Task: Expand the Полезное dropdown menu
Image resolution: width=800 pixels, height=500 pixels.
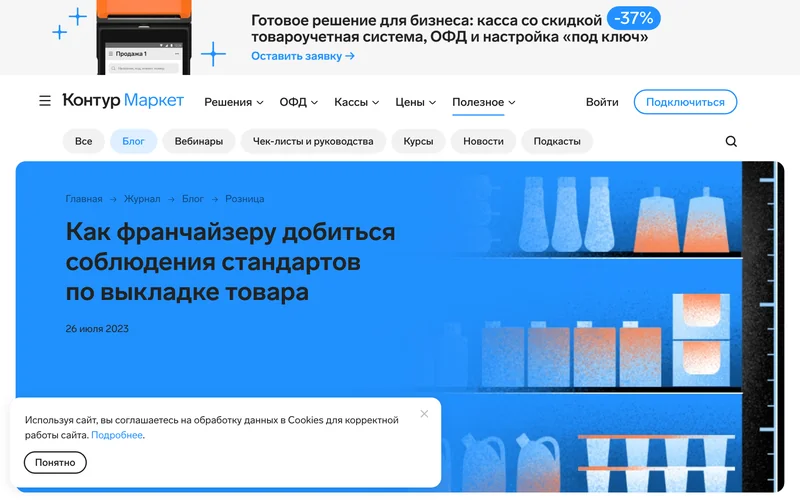Action: click(x=484, y=102)
